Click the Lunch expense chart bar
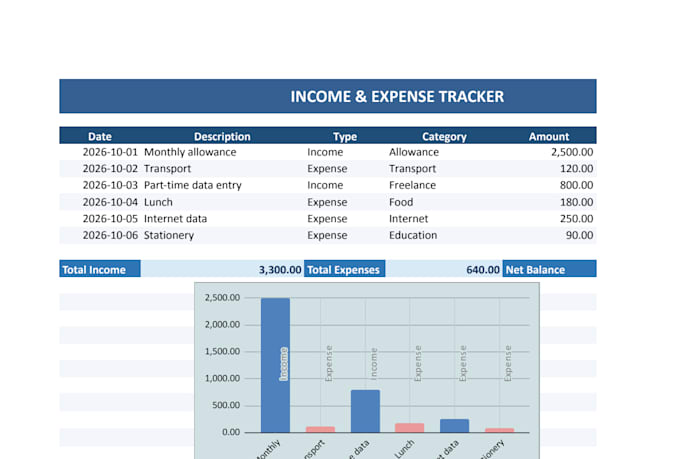This screenshot has width=680, height=459. tap(409, 428)
